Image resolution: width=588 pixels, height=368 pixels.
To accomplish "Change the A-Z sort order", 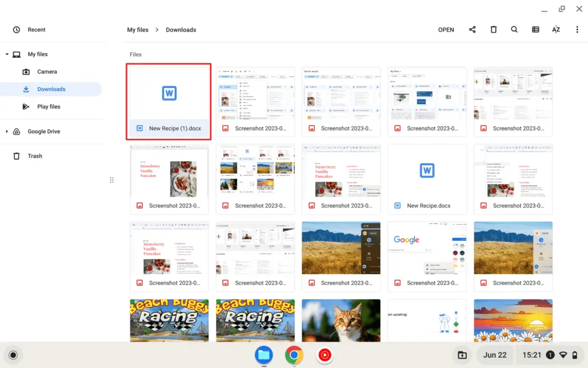I will (556, 29).
